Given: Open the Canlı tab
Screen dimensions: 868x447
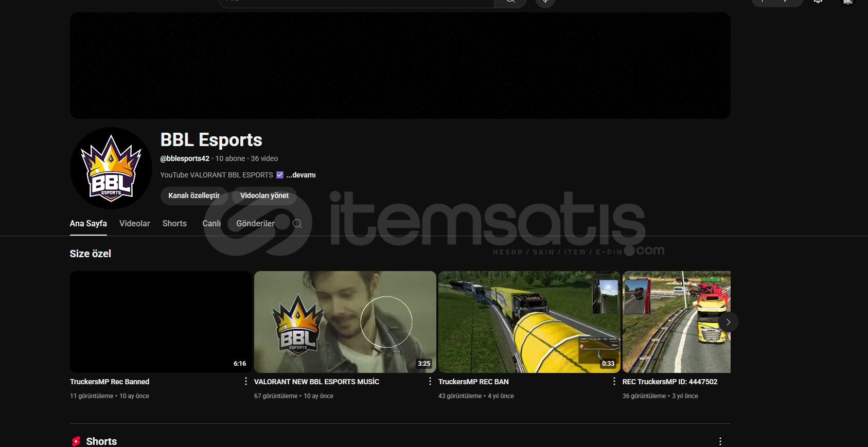Looking at the screenshot, I should (x=211, y=224).
